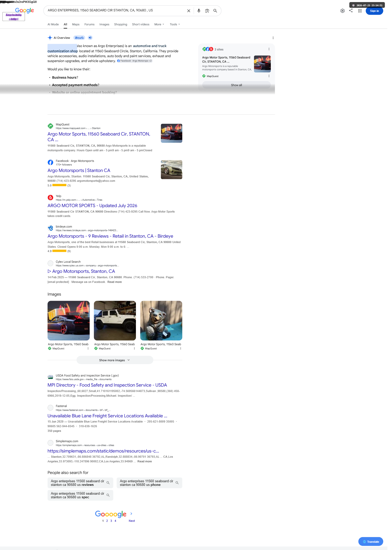Click the share icon in header
This screenshot has height=550, width=392.
pos(351,11)
